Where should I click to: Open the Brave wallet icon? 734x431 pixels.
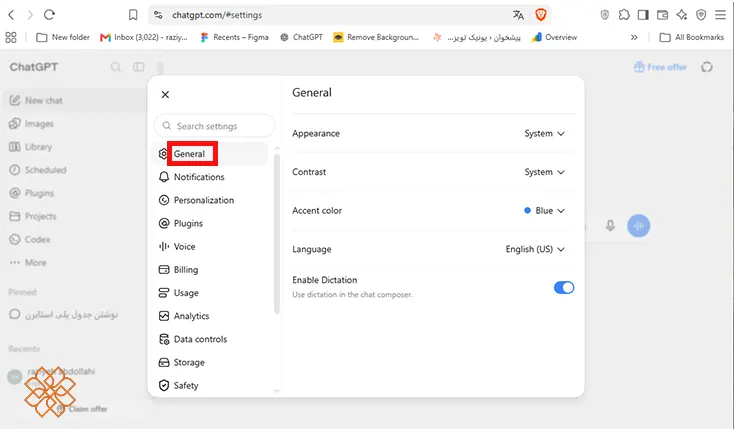point(662,15)
